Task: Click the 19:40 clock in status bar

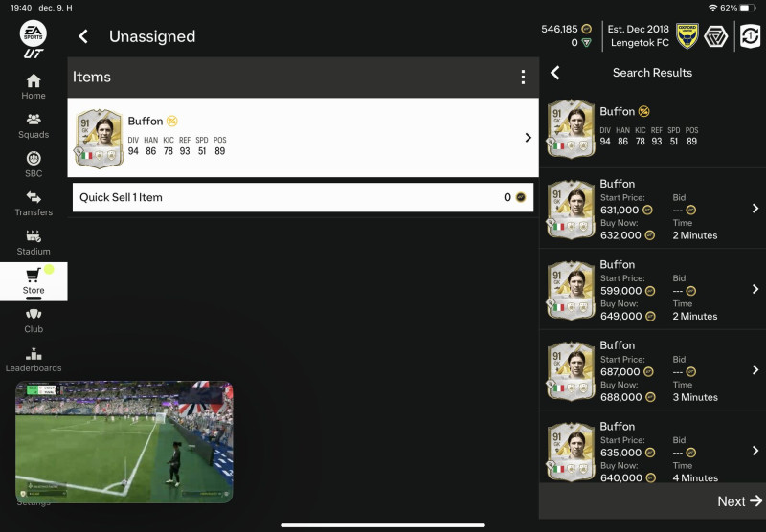Action: tap(21, 8)
